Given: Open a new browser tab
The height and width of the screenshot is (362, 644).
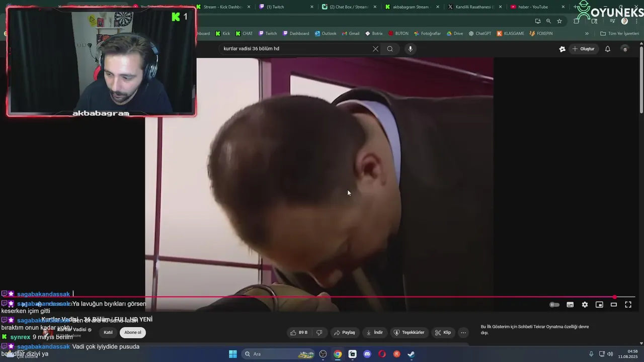Looking at the screenshot, I should click(575, 7).
